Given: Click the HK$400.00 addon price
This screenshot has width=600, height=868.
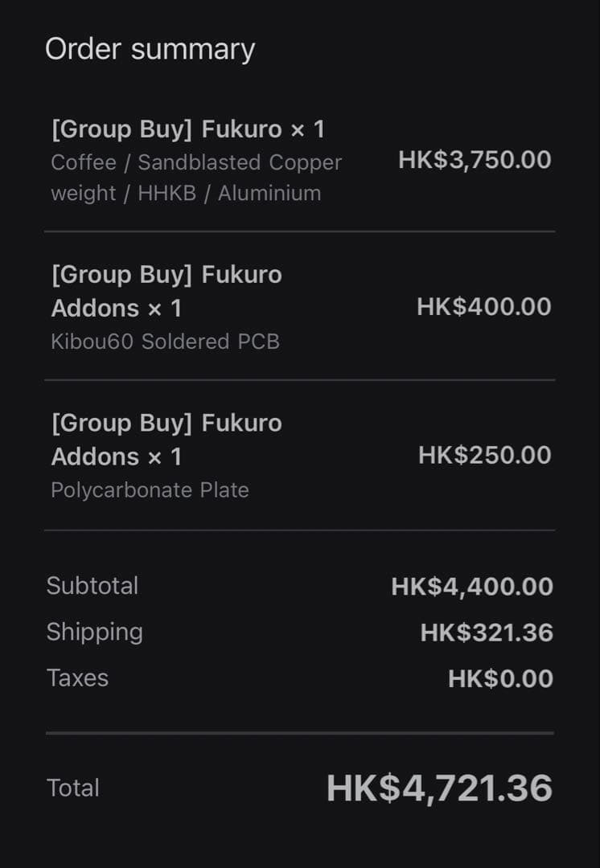Looking at the screenshot, I should [483, 306].
